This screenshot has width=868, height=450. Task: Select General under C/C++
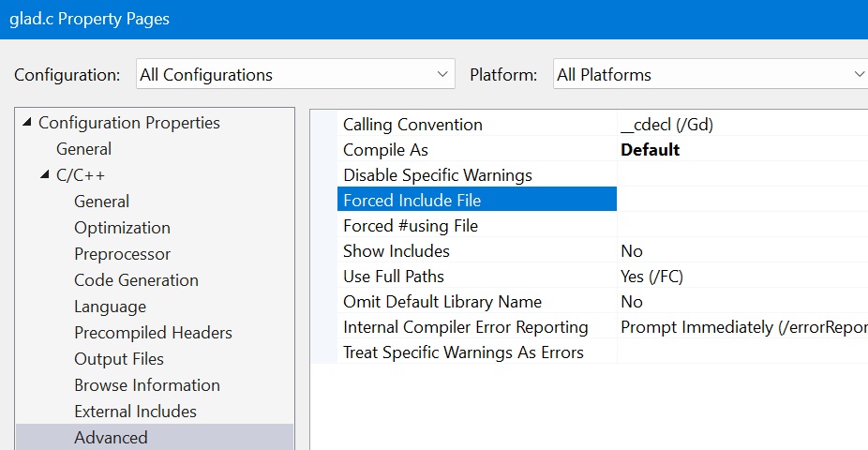101,202
